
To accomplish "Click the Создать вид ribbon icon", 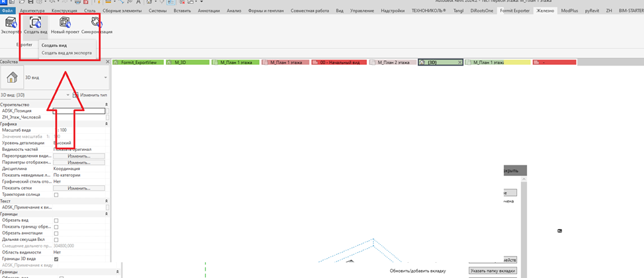I will point(35,23).
